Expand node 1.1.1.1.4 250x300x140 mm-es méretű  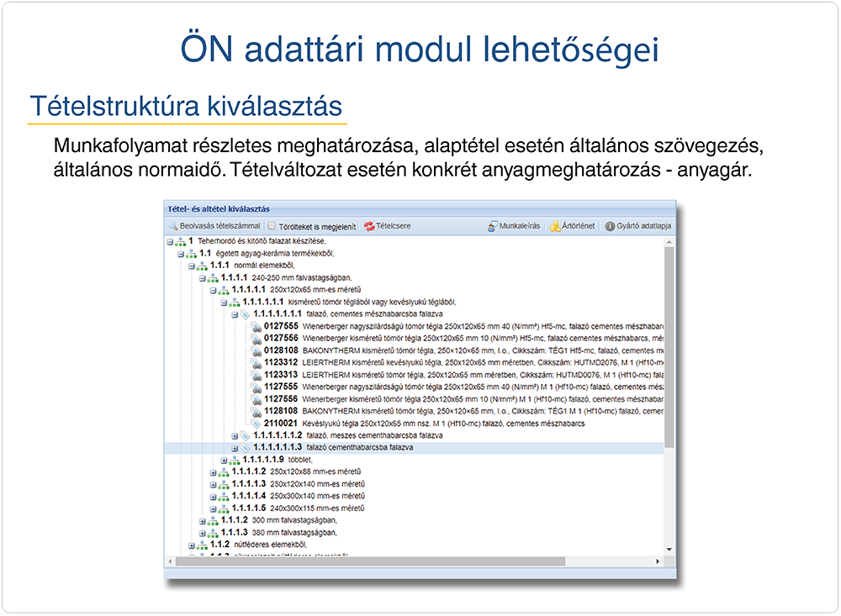pos(213,497)
